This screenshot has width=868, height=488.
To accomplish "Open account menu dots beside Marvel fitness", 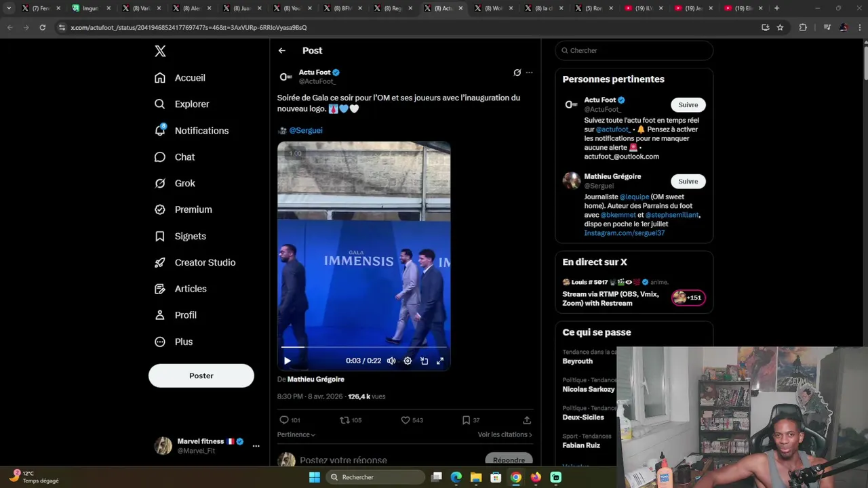I will click(x=256, y=446).
